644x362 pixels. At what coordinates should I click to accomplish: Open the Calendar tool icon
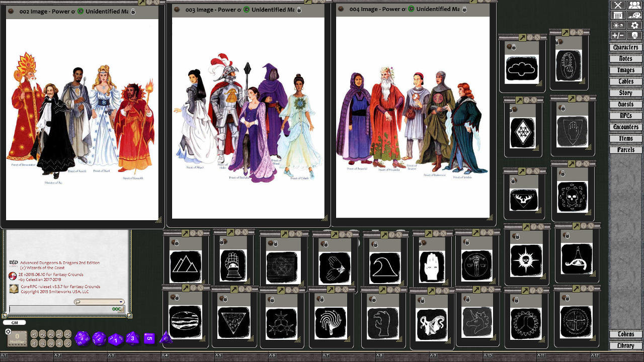coord(618,15)
